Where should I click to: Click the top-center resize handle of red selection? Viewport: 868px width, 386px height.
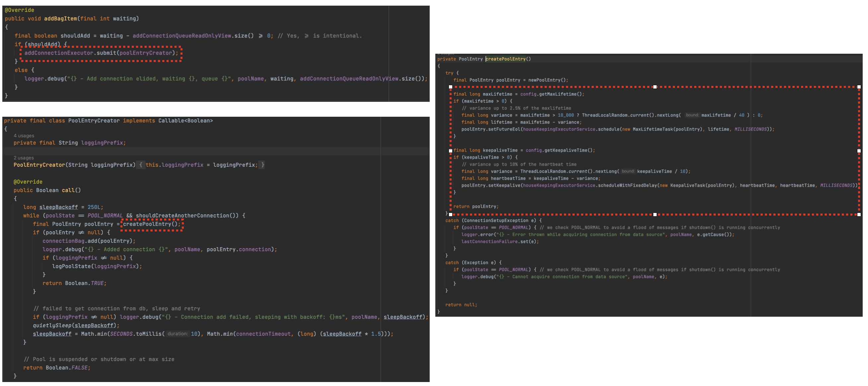coord(655,87)
